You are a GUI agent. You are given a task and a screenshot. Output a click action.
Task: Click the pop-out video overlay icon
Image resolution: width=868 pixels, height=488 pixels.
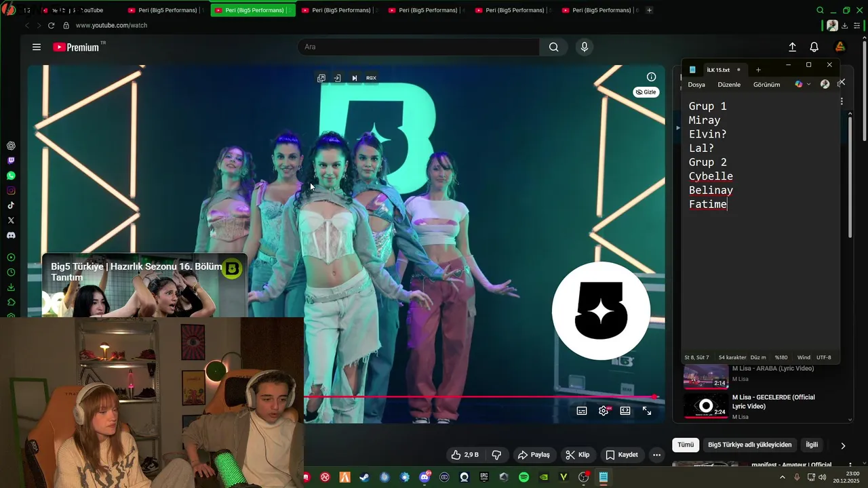pos(321,78)
